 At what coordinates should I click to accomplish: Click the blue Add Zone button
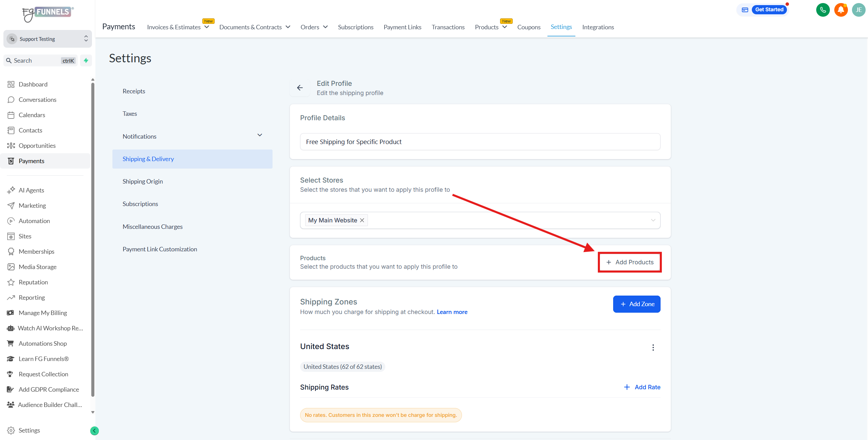[636, 304]
